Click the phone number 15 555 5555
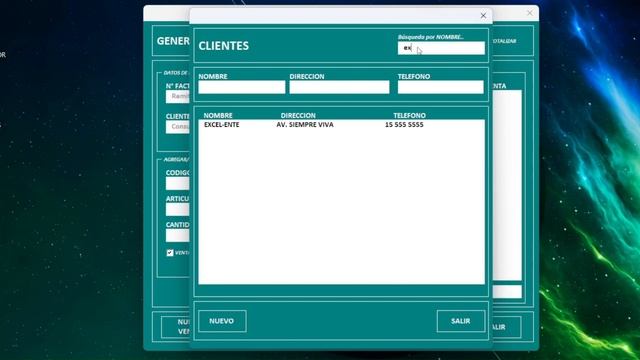This screenshot has width=640, height=360. click(x=404, y=124)
